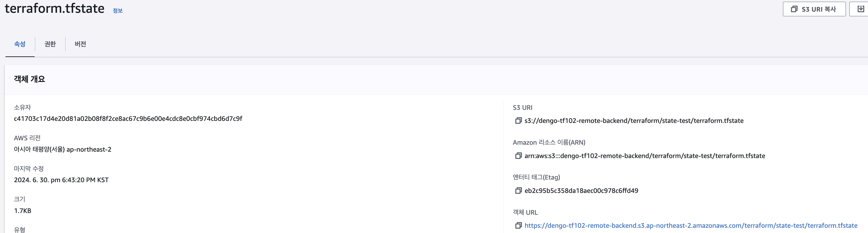This screenshot has height=233, width=868.
Task: Switch to the 속성 tab
Action: (20, 44)
